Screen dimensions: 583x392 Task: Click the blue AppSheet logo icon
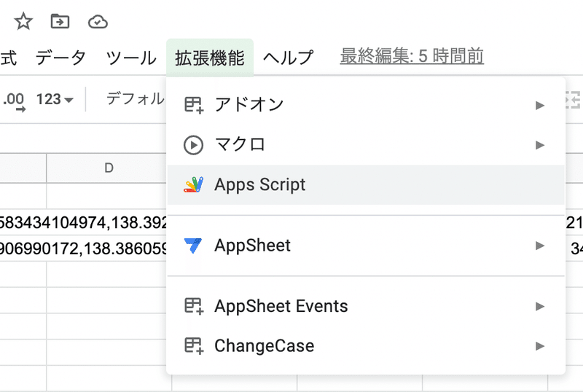click(x=193, y=246)
